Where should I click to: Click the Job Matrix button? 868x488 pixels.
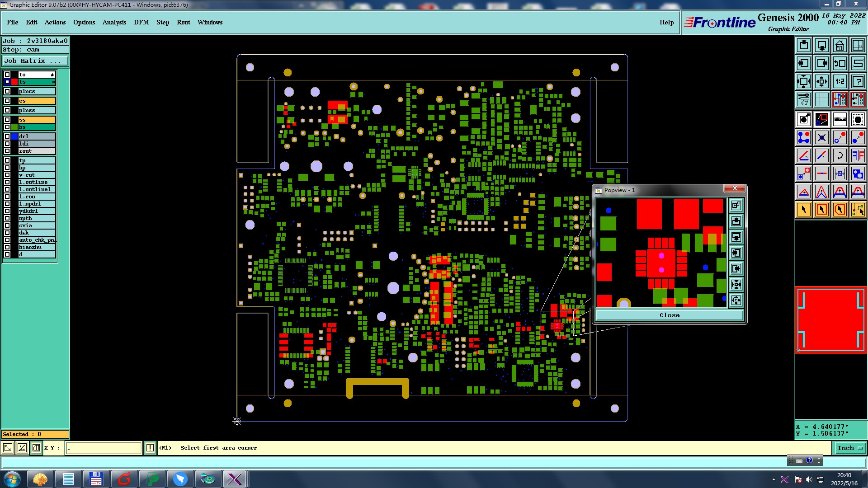[x=35, y=61]
